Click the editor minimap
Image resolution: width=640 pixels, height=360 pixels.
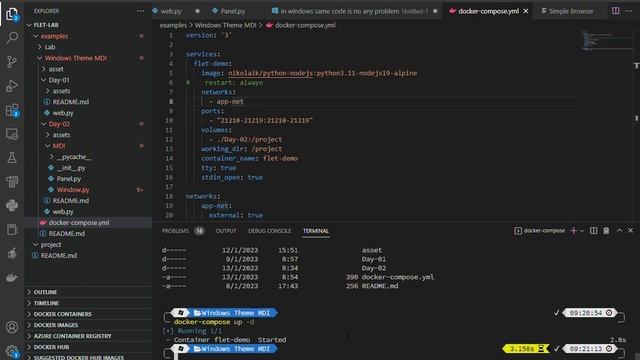[607, 41]
